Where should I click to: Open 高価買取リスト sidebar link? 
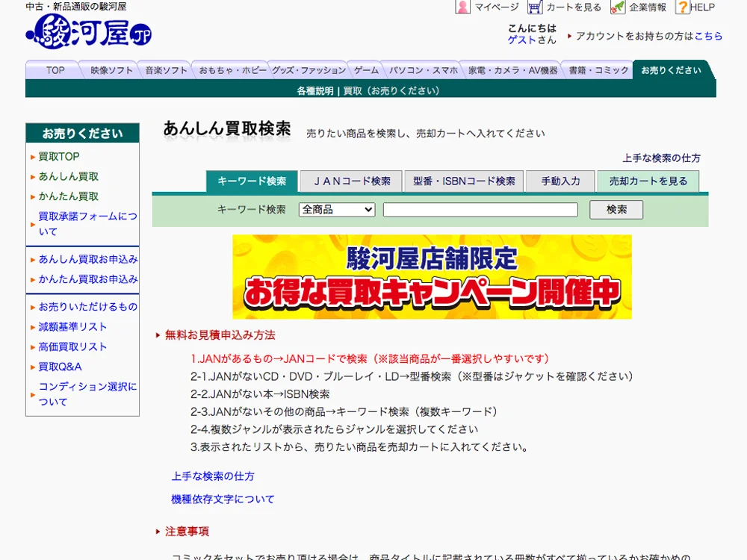72,347
